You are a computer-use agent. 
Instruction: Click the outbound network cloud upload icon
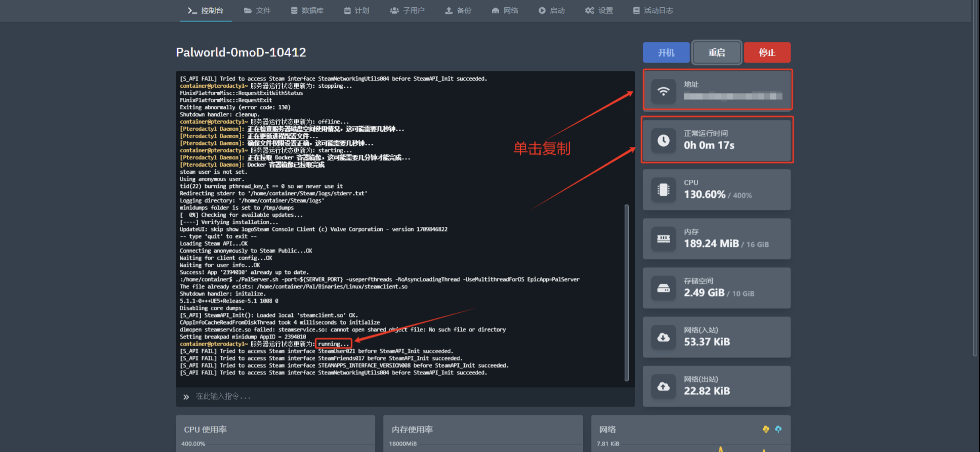pyautogui.click(x=664, y=386)
